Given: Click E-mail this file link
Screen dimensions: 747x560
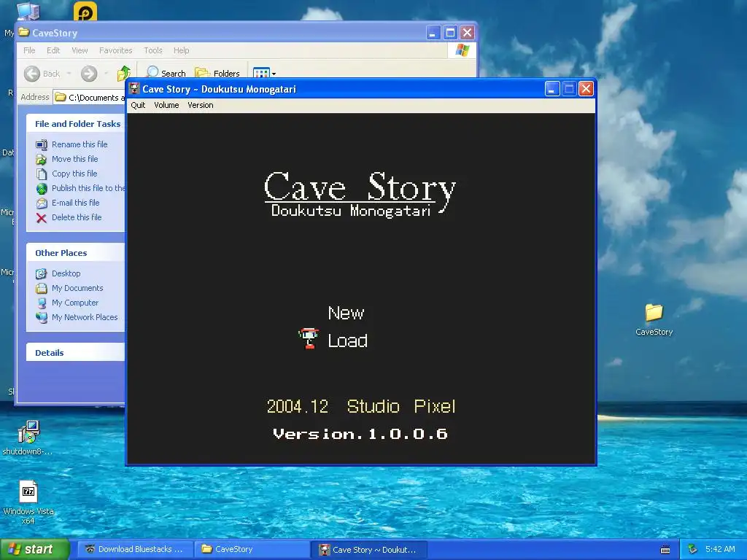Looking at the screenshot, I should [x=75, y=203].
